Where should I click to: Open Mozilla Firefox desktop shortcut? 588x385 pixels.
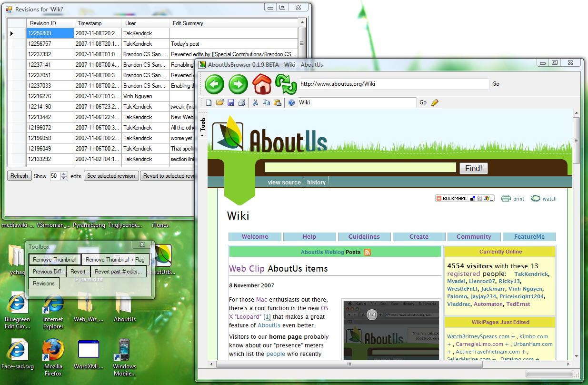pos(53,357)
